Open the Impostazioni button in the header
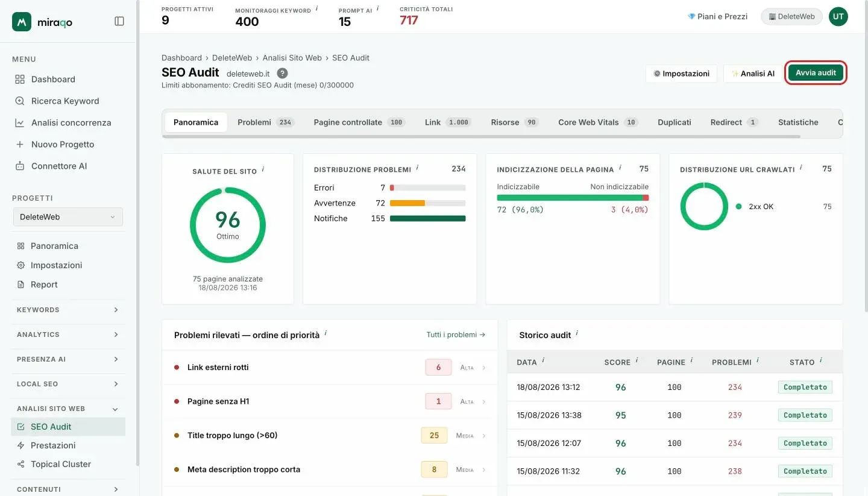The image size is (868, 496). [x=681, y=74]
